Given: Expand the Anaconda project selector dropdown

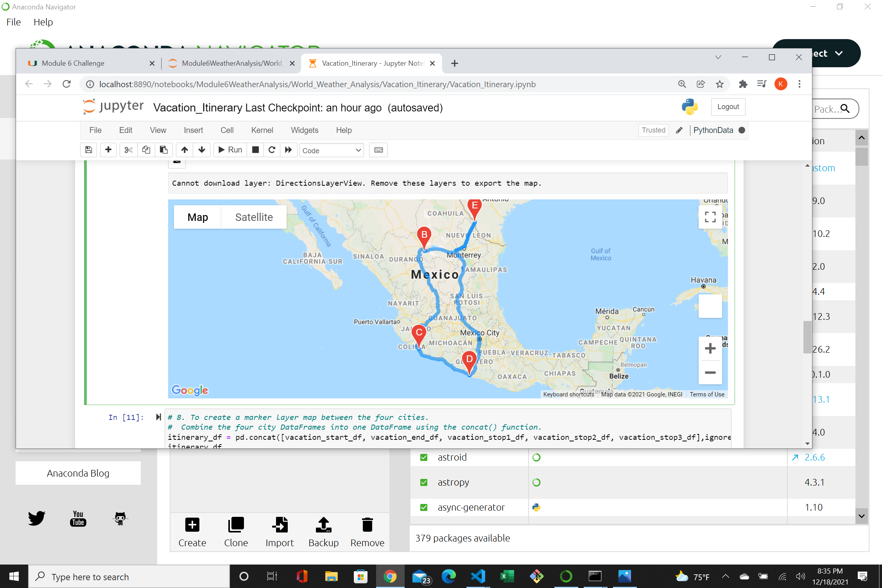Looking at the screenshot, I should [x=839, y=53].
